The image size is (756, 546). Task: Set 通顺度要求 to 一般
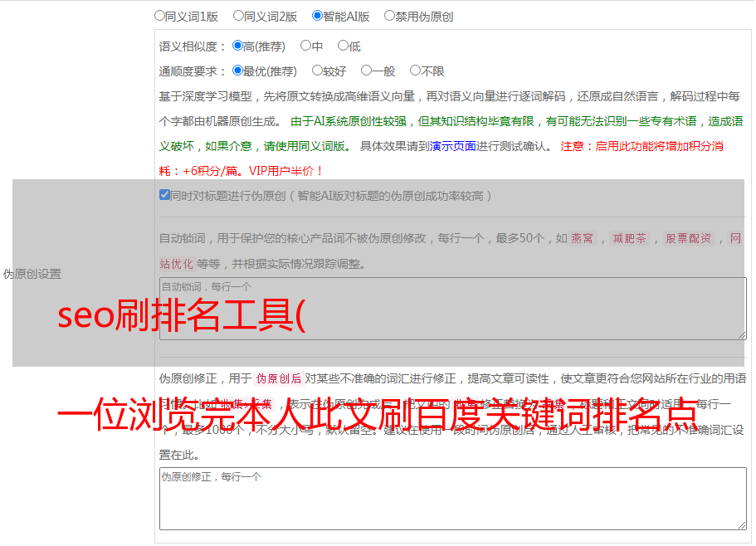click(367, 71)
